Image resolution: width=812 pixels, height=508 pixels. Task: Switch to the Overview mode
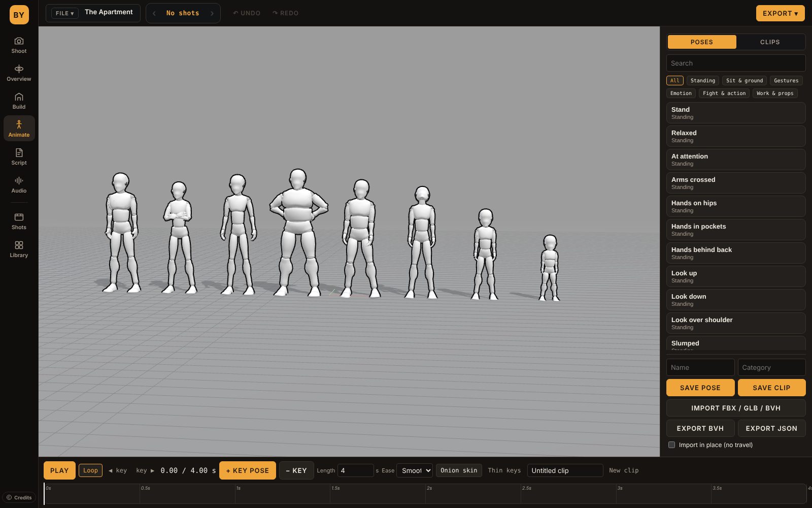point(19,73)
